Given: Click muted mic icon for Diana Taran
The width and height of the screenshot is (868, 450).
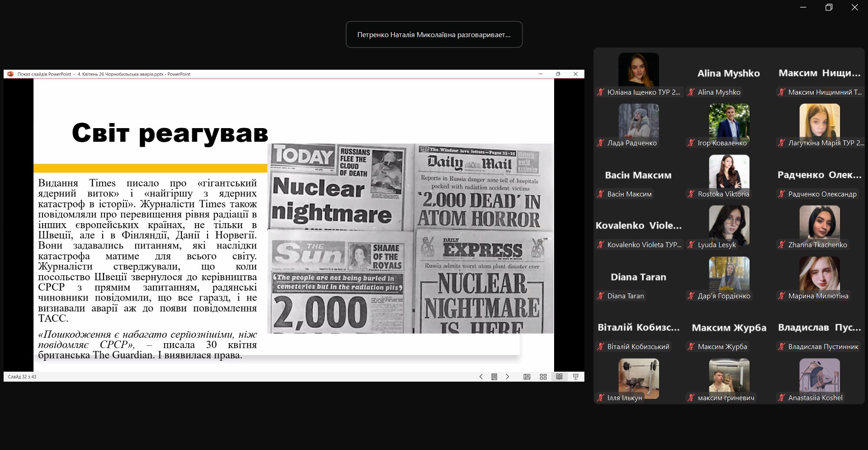Looking at the screenshot, I should pyautogui.click(x=601, y=296).
